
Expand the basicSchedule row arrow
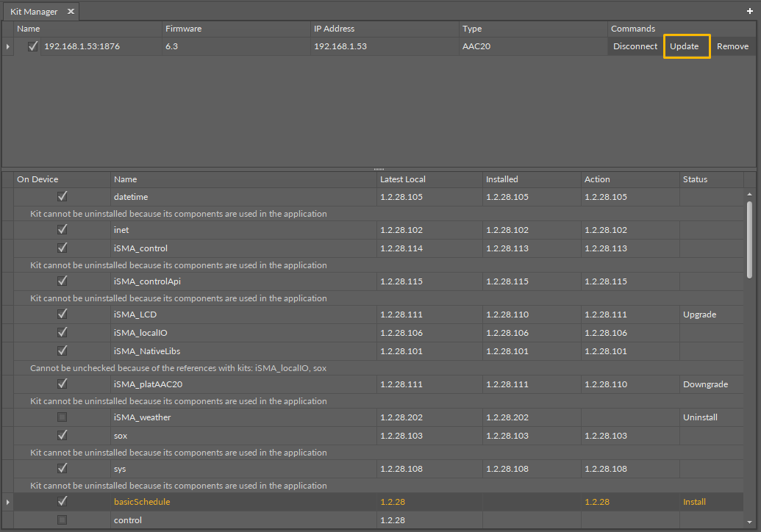point(8,502)
